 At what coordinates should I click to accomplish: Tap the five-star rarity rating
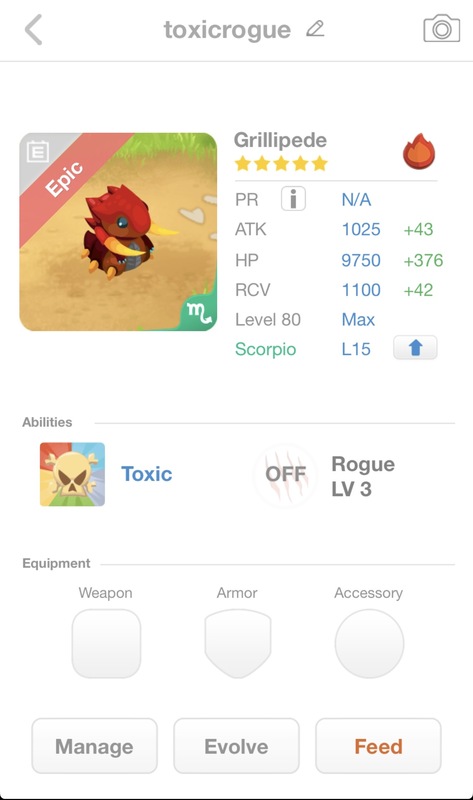coord(281,163)
